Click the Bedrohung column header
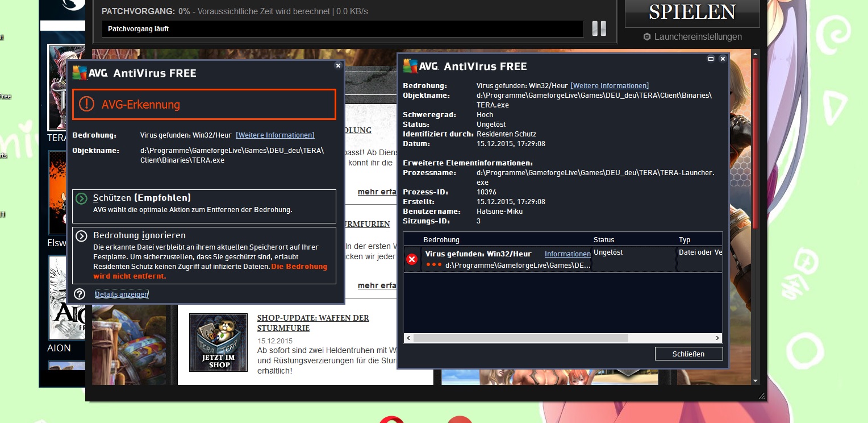Viewport: 868px width, 423px height. 441,240
